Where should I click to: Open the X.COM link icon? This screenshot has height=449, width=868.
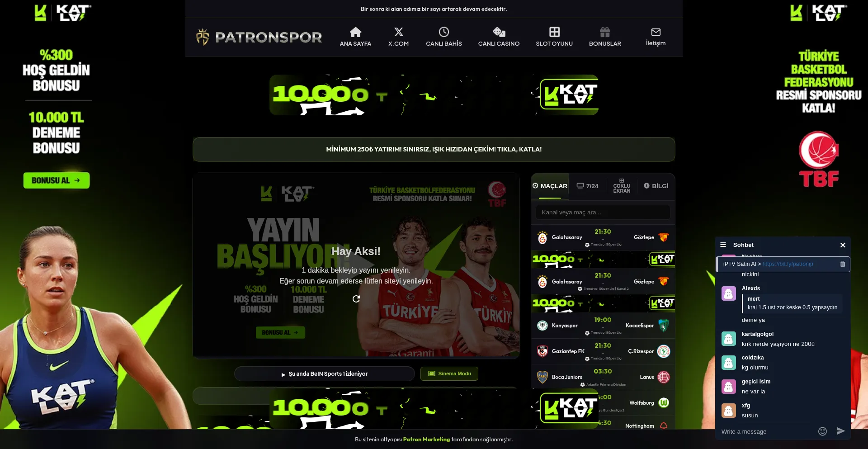point(398,32)
